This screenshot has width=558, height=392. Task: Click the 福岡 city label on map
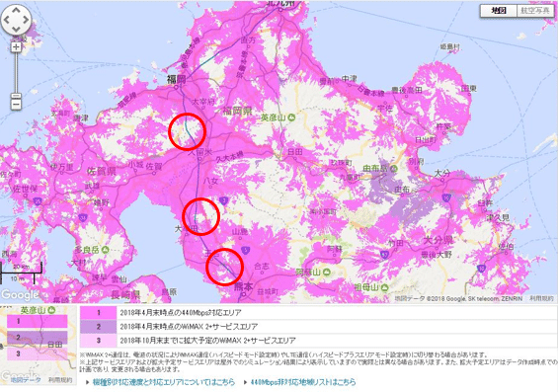point(176,79)
